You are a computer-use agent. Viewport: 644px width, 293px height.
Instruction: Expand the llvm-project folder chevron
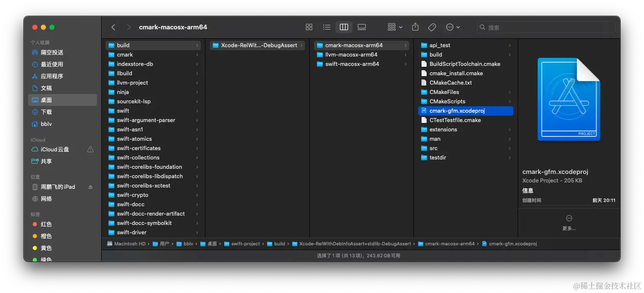197,82
